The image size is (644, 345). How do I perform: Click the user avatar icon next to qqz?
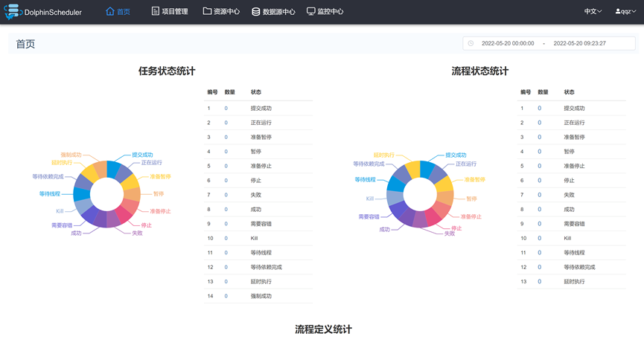click(618, 11)
